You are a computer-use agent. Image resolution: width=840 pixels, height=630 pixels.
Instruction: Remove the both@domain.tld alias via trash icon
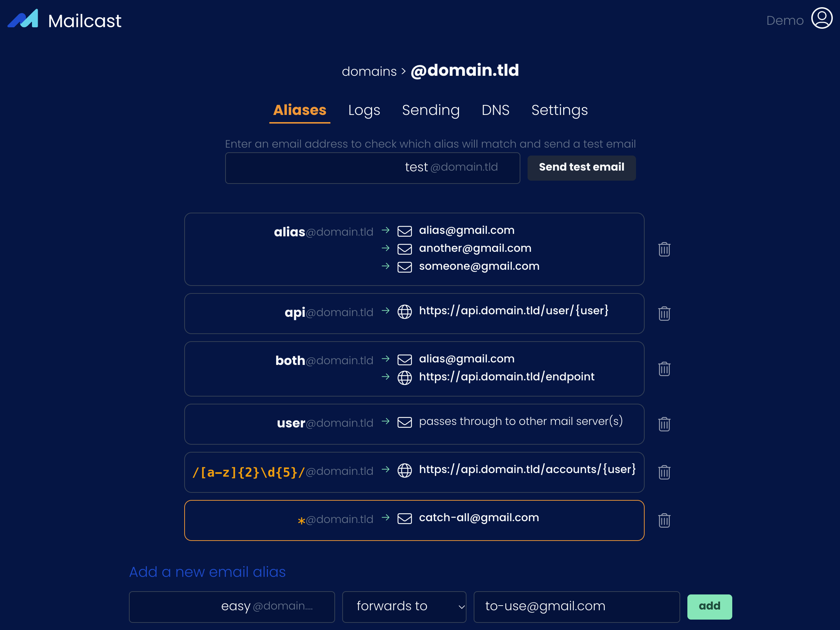coord(664,369)
